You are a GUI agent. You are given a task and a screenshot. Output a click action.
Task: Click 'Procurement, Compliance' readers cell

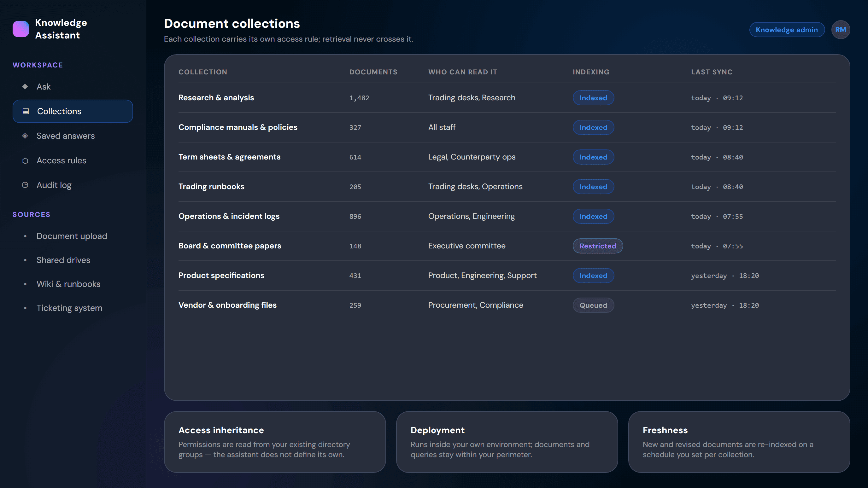click(x=476, y=305)
